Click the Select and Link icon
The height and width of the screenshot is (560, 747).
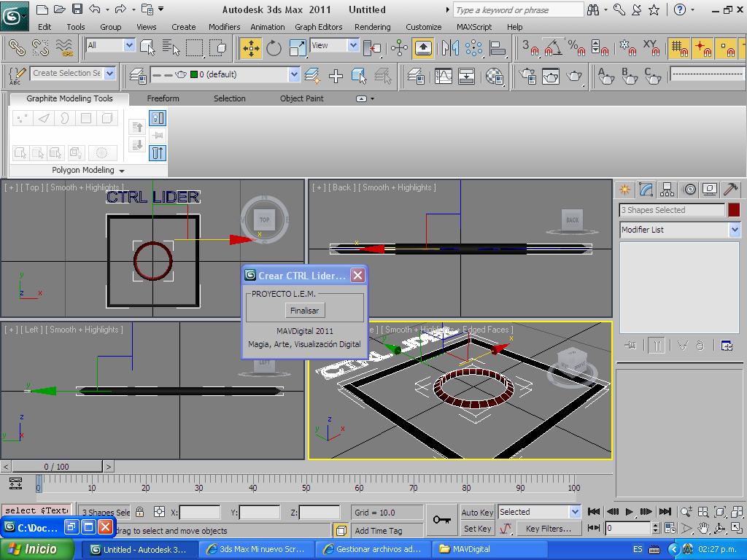(x=18, y=47)
